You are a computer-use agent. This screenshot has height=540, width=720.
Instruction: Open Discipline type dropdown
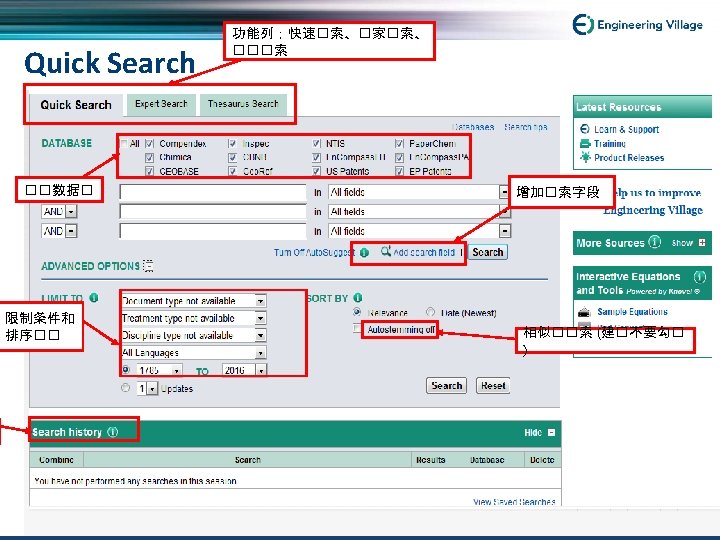coord(260,335)
